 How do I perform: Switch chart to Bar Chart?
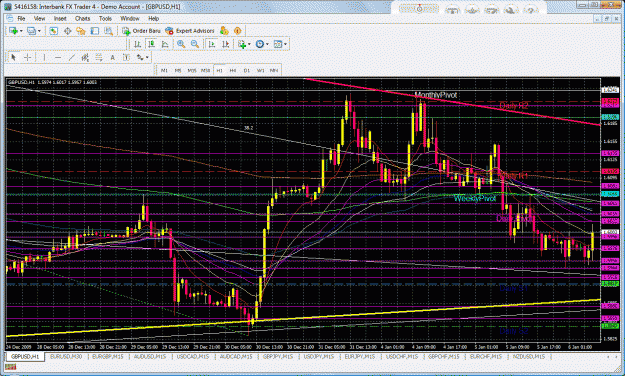(138, 44)
